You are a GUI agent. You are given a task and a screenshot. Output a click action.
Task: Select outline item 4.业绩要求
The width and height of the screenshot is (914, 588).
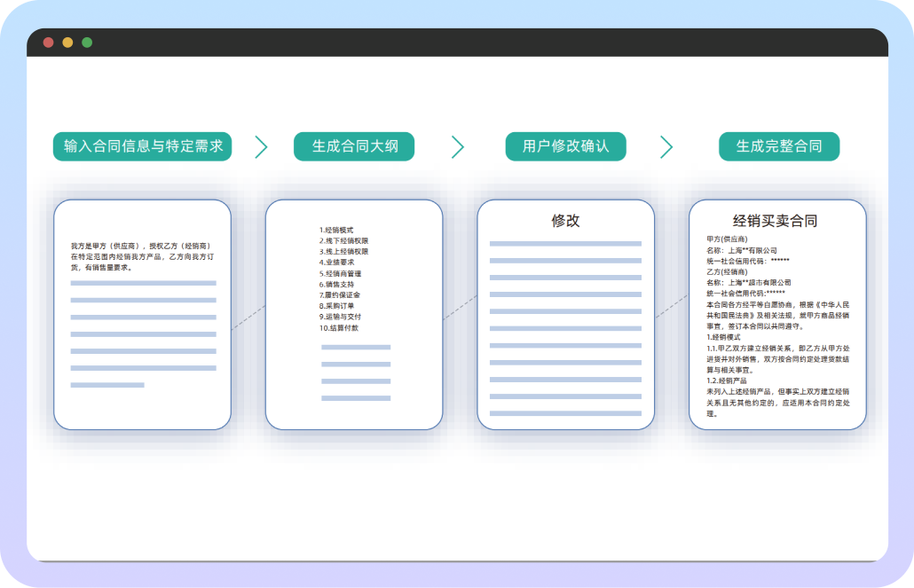pos(336,263)
